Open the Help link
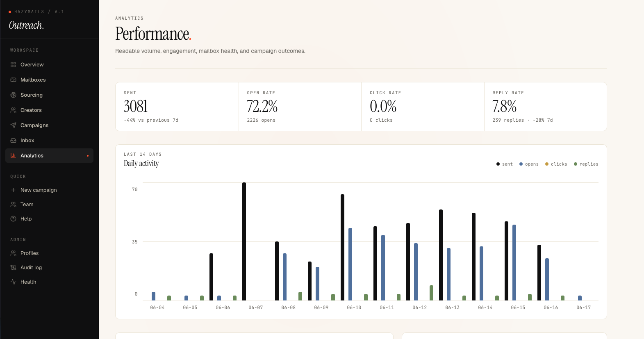644x339 pixels. point(49,219)
